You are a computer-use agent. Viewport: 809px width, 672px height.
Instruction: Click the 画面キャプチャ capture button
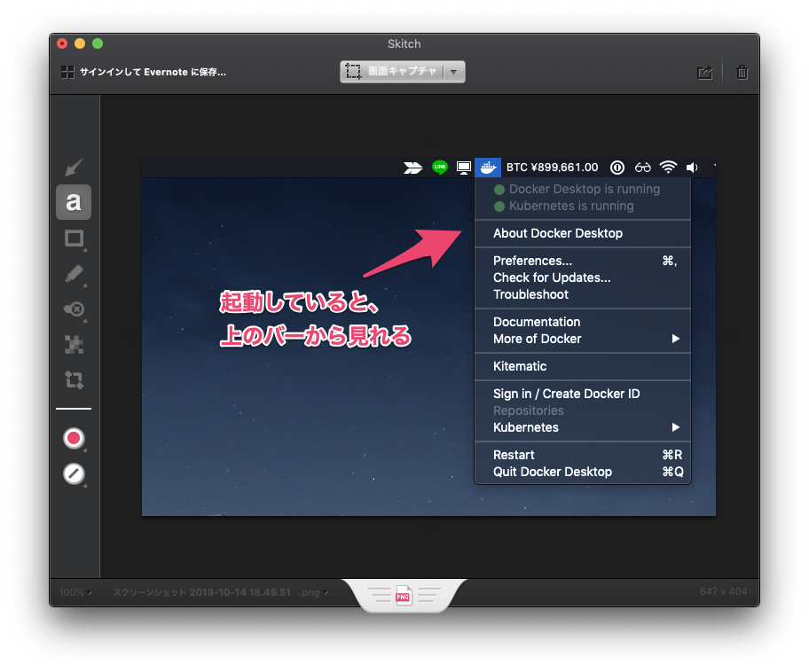click(x=391, y=72)
